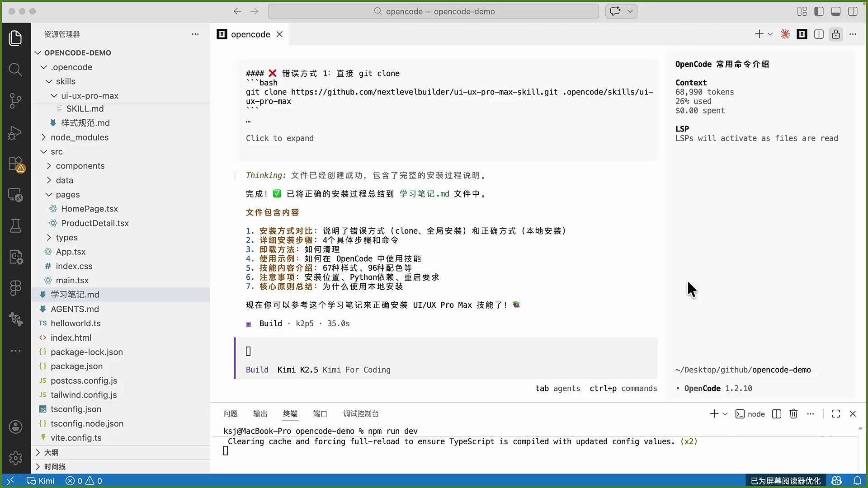Screen dimensions: 868x488
Task: Open vite.config.ts in the file tree
Action: (x=76, y=438)
